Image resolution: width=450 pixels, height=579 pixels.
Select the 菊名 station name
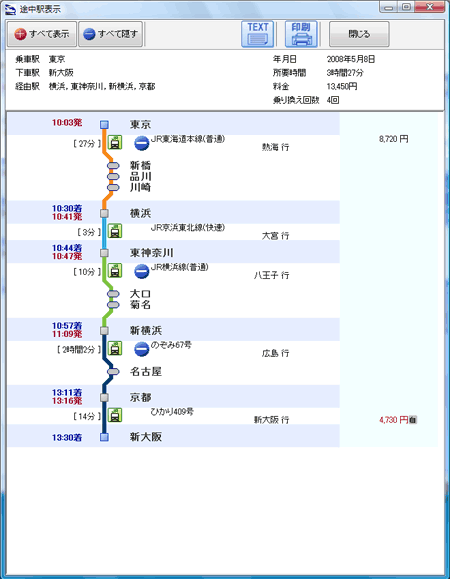[140, 305]
